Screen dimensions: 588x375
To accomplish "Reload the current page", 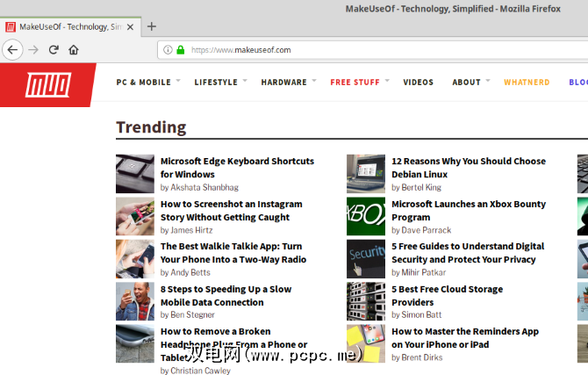I will click(54, 50).
